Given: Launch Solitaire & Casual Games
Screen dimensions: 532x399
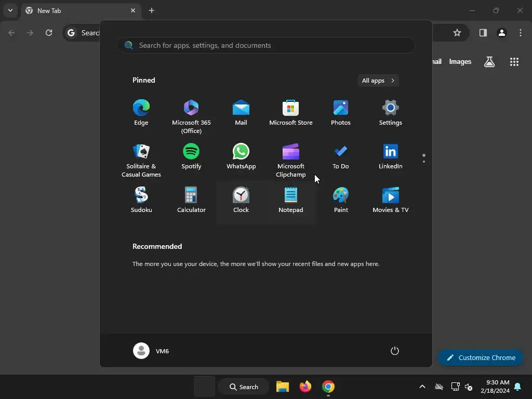Looking at the screenshot, I should (x=141, y=160).
